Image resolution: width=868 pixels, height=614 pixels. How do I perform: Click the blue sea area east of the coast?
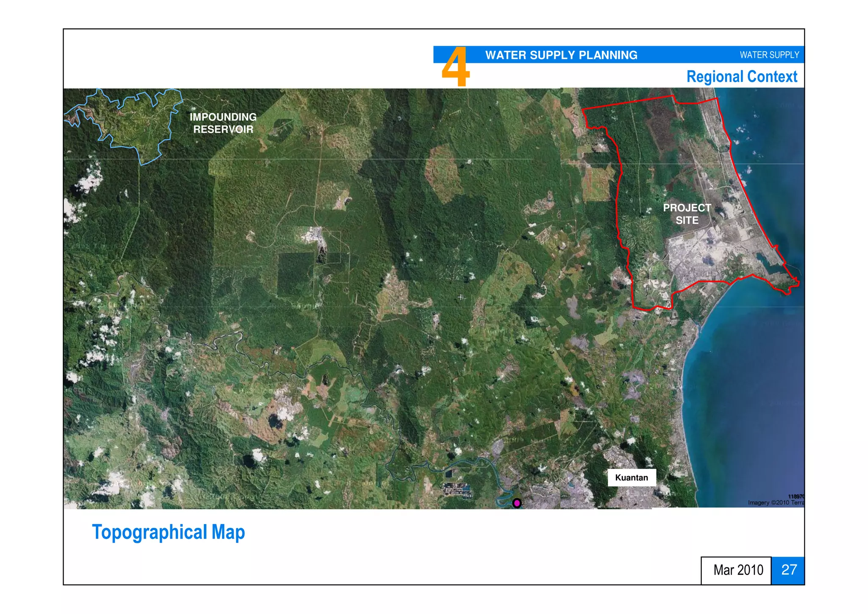tap(754, 382)
